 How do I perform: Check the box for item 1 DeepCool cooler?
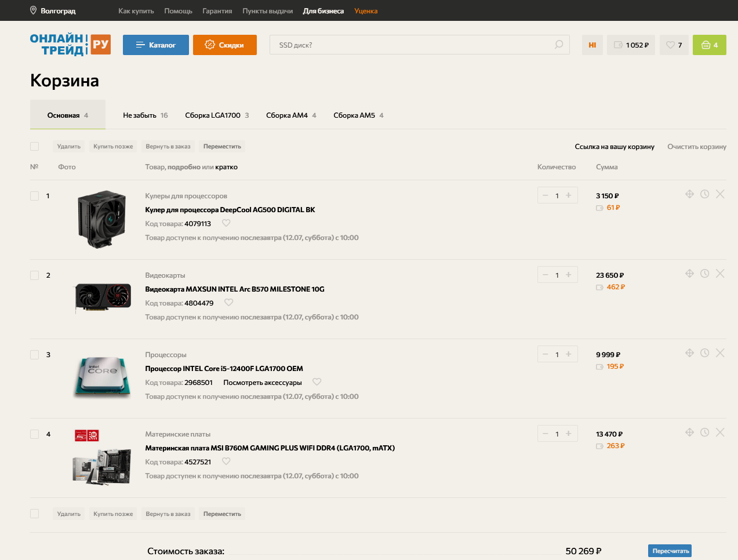pyautogui.click(x=34, y=196)
